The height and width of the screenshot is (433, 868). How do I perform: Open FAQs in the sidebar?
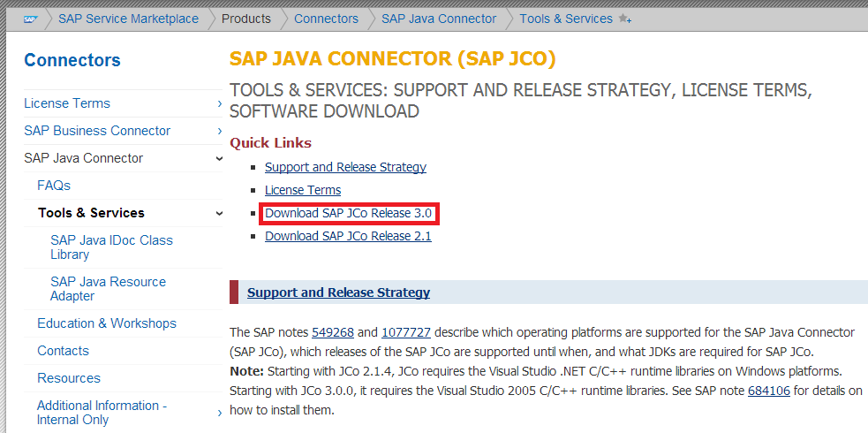tap(54, 186)
